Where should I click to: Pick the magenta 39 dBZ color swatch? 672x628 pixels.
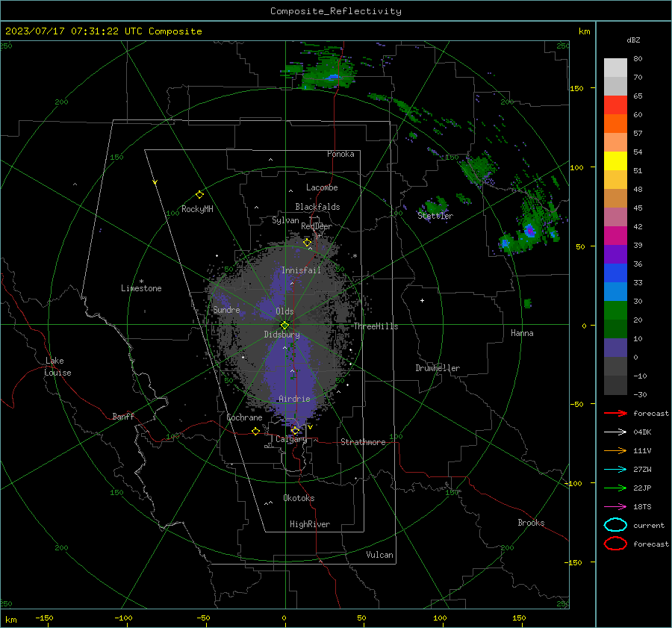coord(615,236)
